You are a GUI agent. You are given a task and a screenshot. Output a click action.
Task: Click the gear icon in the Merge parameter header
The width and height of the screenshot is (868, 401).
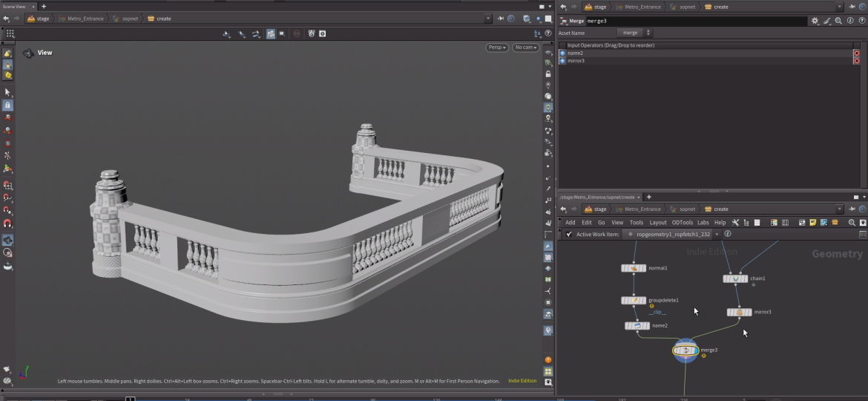(815, 22)
